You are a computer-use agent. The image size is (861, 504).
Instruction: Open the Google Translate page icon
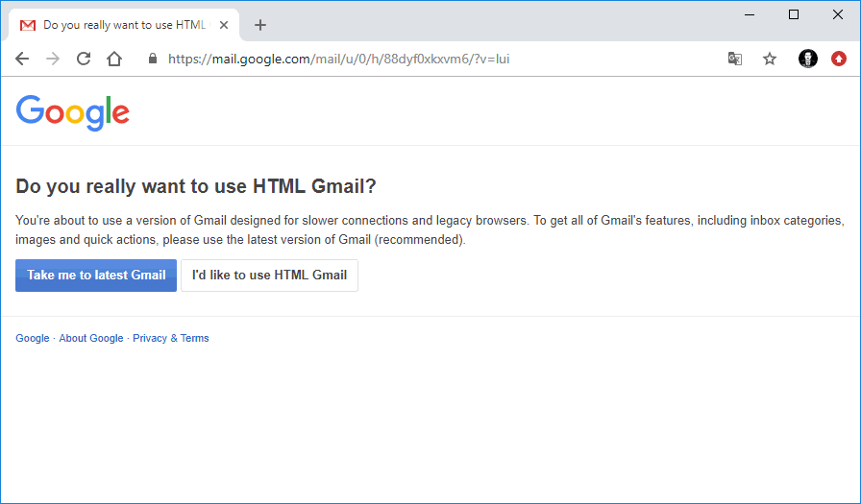click(735, 59)
